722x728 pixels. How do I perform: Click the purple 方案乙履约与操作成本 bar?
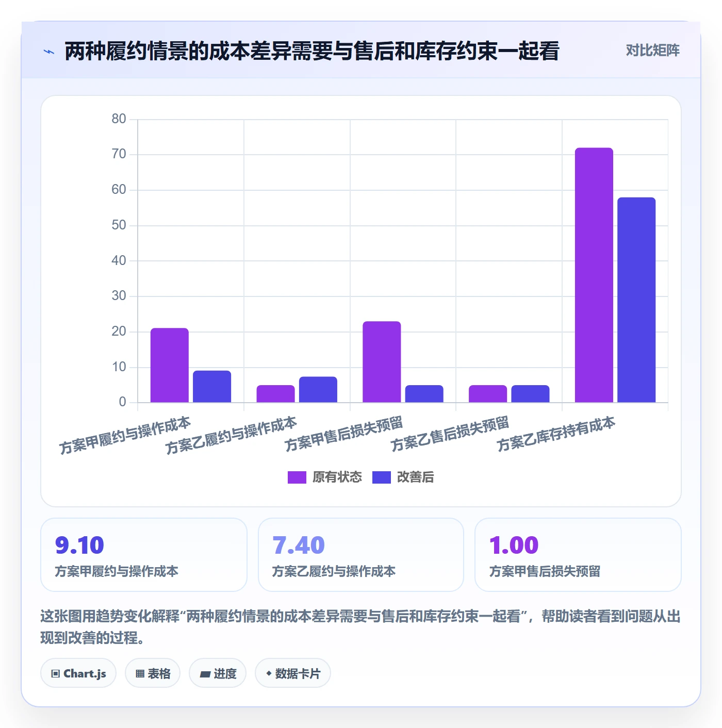click(276, 394)
